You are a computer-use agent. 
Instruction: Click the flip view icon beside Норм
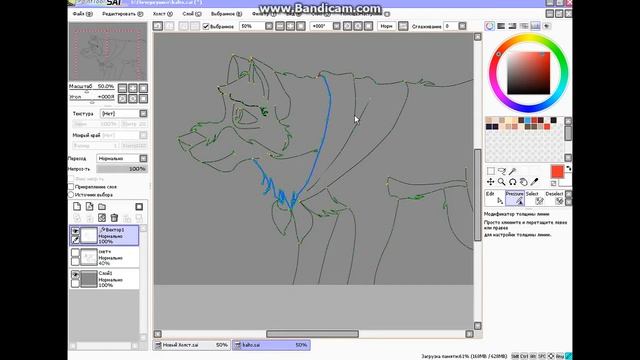tap(403, 26)
